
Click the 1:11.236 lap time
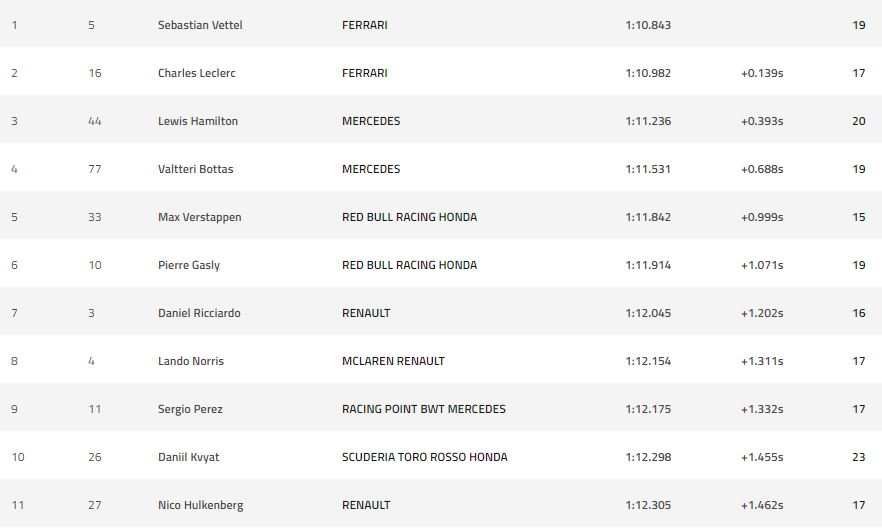(648, 121)
